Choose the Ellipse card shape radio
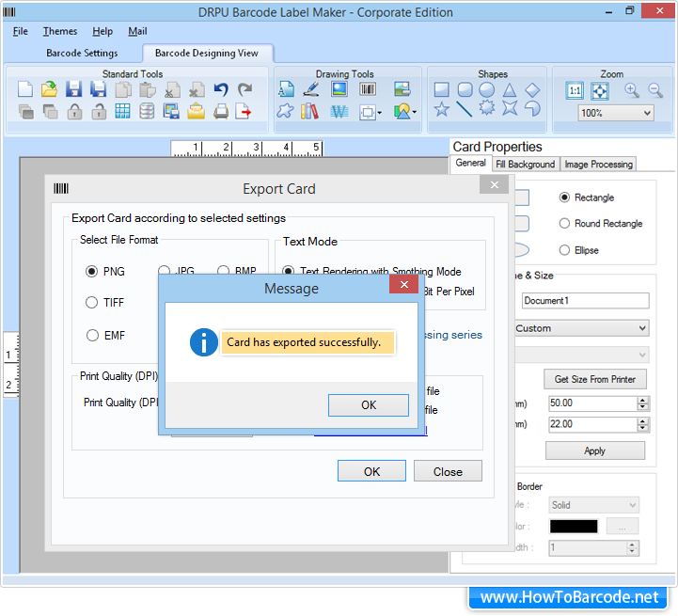The height and width of the screenshot is (616, 678). [x=564, y=250]
